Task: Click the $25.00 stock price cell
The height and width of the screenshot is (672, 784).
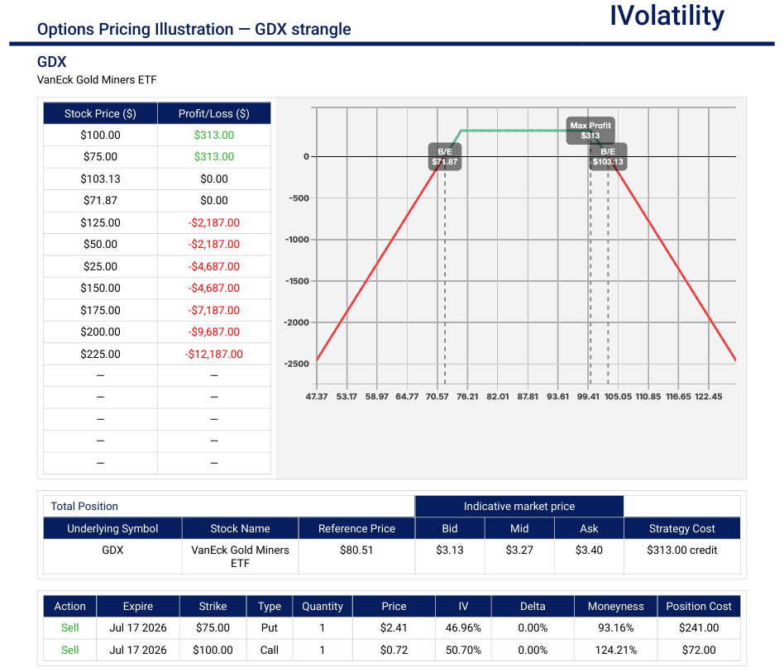Action: (x=100, y=266)
